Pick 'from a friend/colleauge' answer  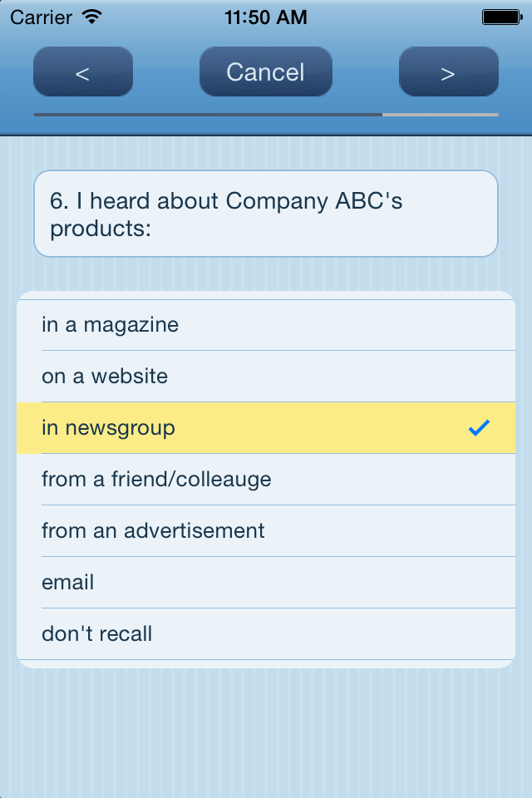click(266, 480)
